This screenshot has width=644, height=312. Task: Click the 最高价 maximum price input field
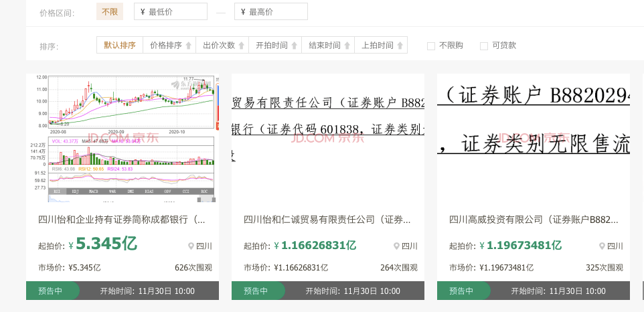(x=271, y=12)
